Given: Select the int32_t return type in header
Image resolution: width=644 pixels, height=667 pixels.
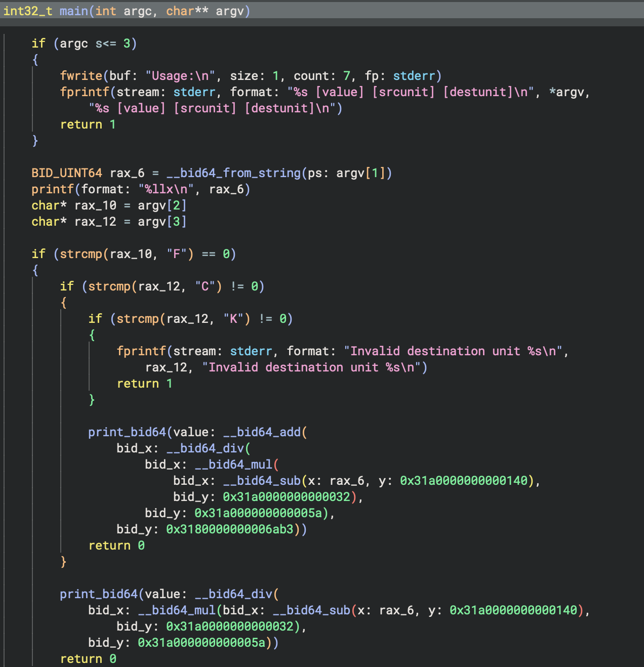Looking at the screenshot, I should (27, 11).
